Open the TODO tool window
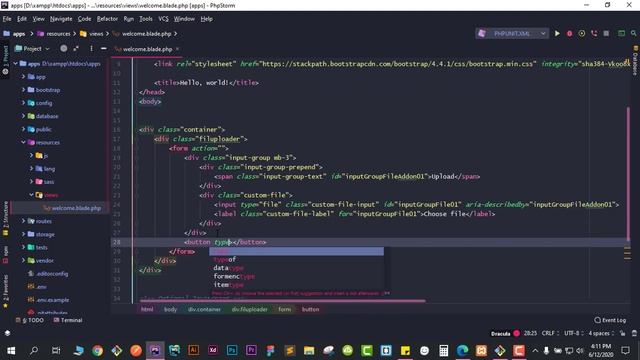Screen dimensions: 640x360 coord(30,320)
